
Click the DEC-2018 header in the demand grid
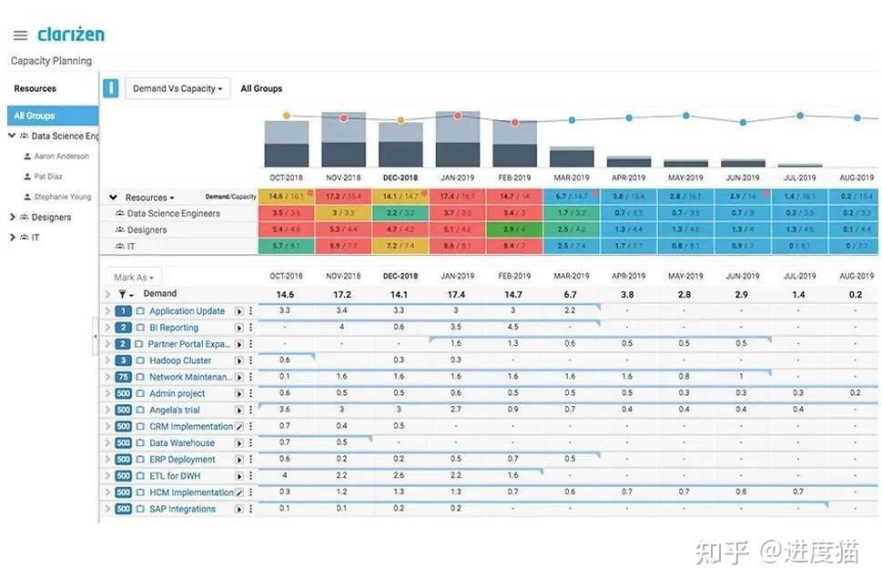[x=400, y=277]
